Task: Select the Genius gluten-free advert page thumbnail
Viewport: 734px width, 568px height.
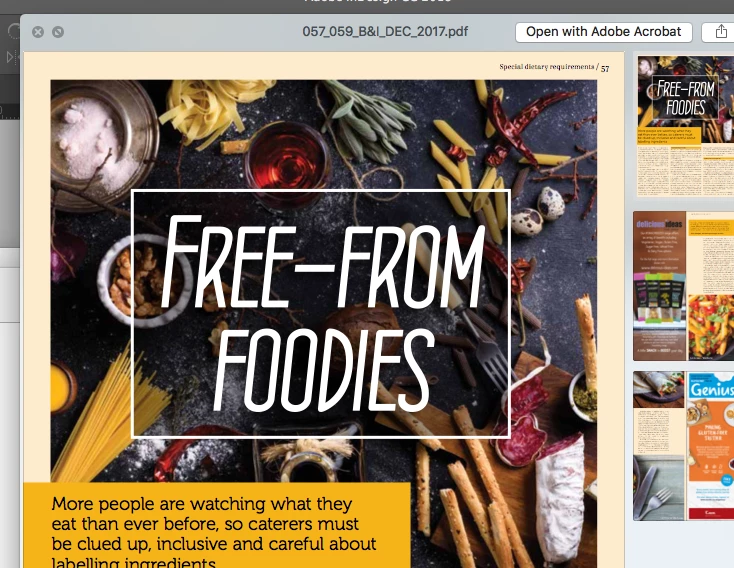Action: pyautogui.click(x=710, y=446)
